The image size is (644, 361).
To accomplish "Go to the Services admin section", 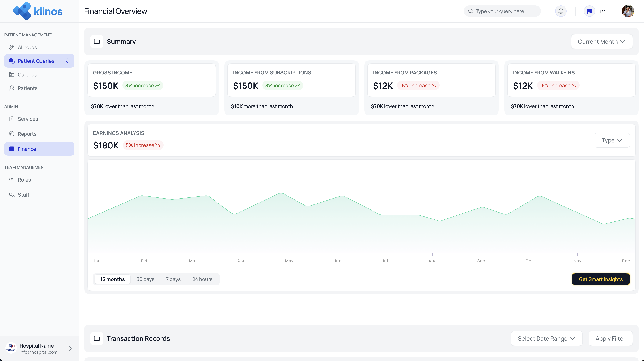I will 28,119.
